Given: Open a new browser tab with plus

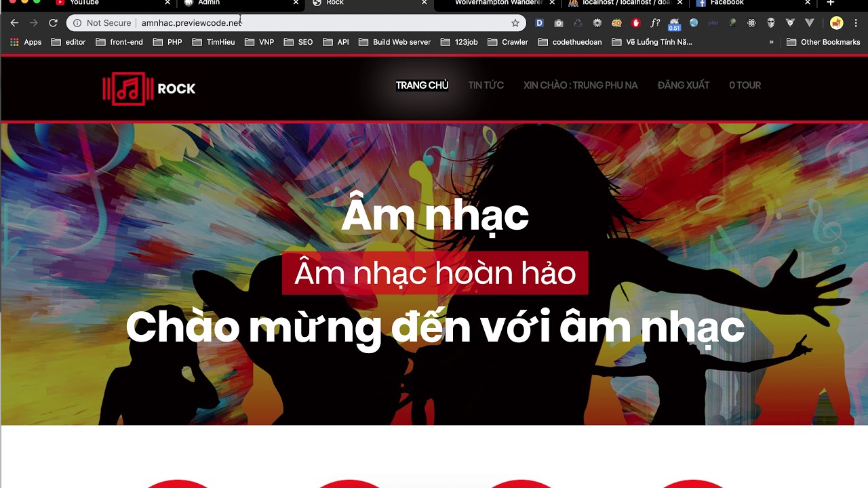Looking at the screenshot, I should click(830, 3).
